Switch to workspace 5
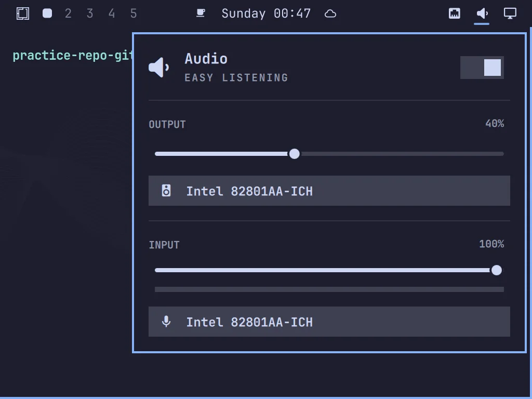The image size is (532, 399). click(x=134, y=14)
